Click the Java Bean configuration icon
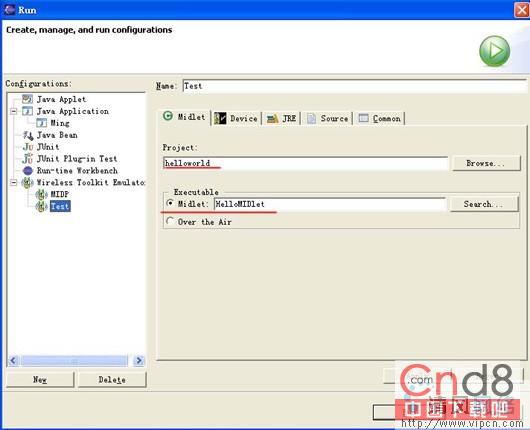 point(28,135)
